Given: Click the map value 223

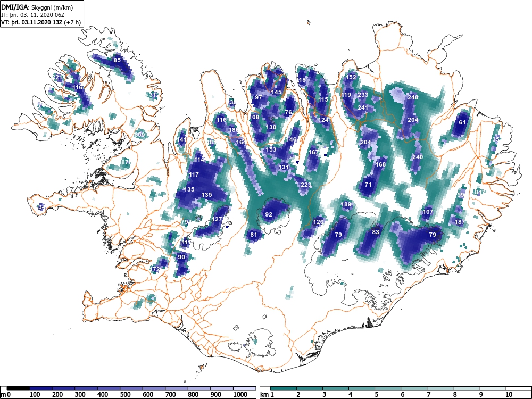Looking at the screenshot, I should 306,185.
